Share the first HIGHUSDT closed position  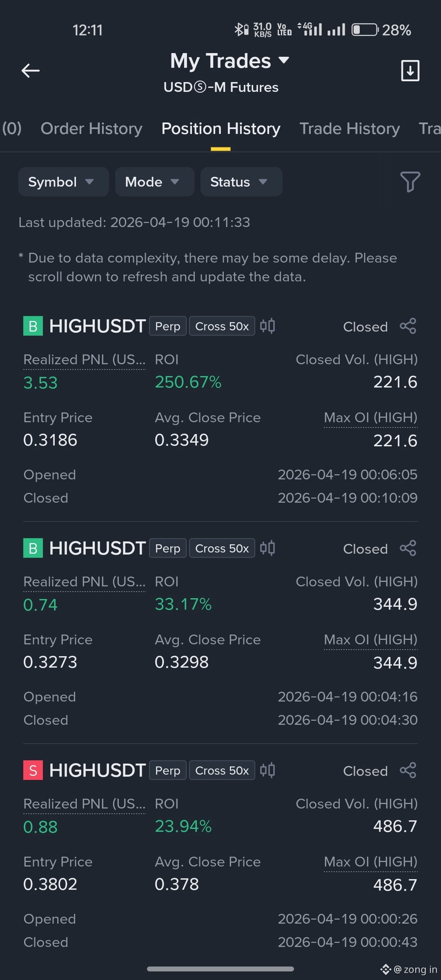(408, 326)
